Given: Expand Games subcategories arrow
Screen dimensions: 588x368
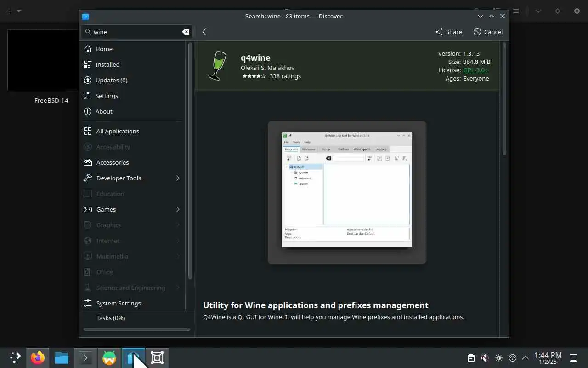Looking at the screenshot, I should 178,209.
